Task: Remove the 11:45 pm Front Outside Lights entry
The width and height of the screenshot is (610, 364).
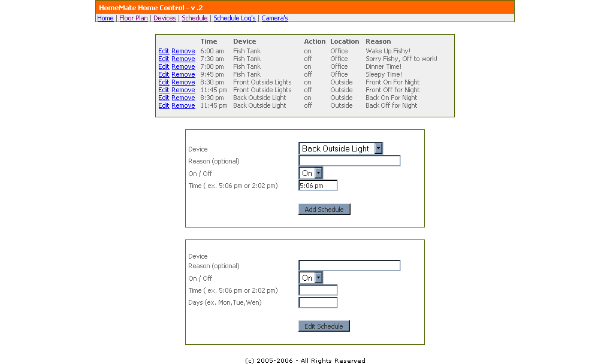Action: pos(183,90)
